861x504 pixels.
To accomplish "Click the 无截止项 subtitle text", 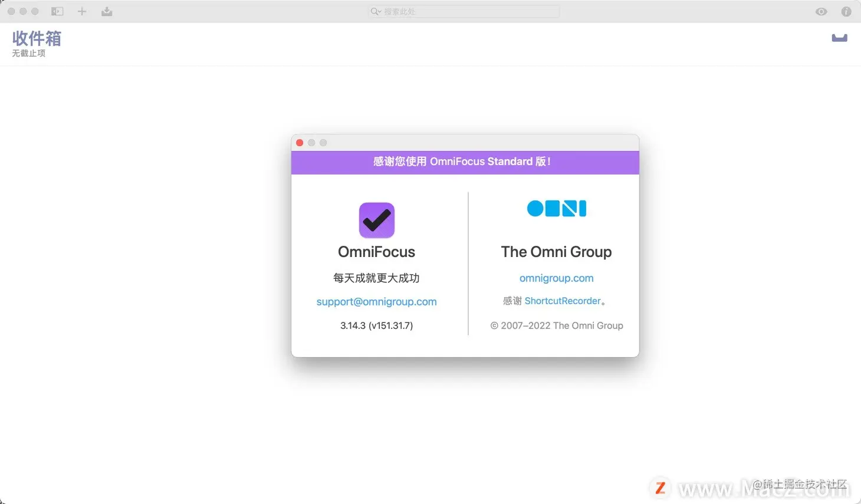I will 29,53.
